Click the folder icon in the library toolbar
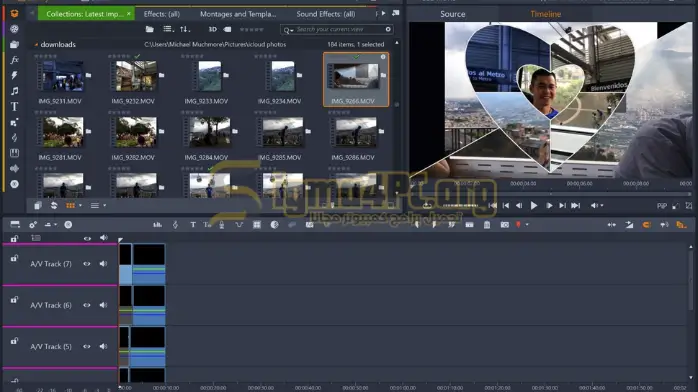Viewport: 698px width, 392px height. pyautogui.click(x=150, y=29)
